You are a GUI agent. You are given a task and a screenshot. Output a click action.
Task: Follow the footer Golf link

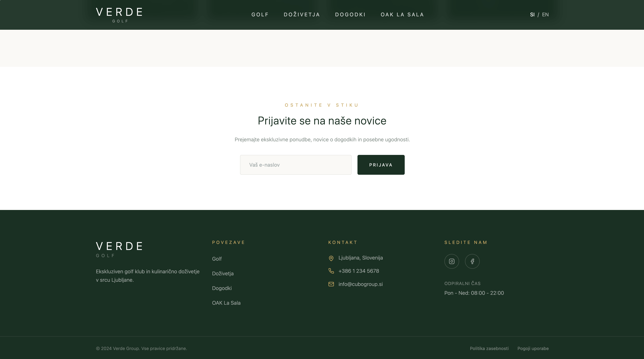[x=217, y=259]
